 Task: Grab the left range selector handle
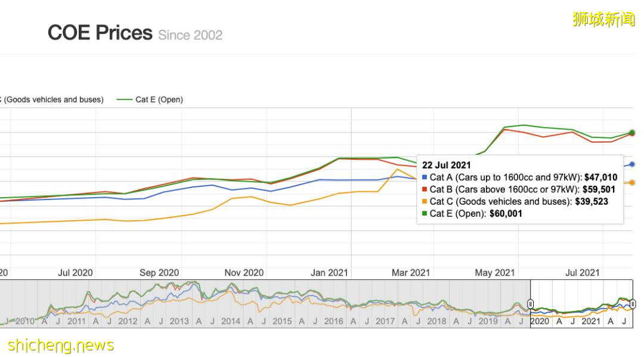(530, 304)
